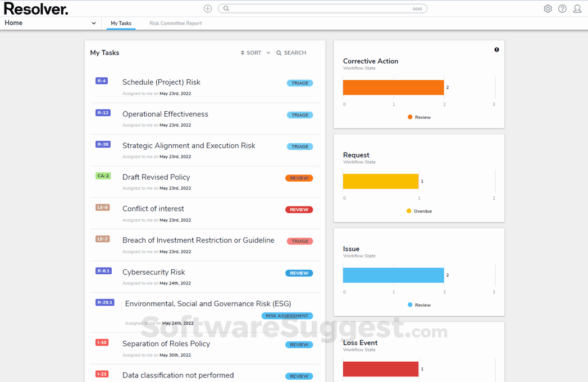Click the Issue chart title
This screenshot has width=588, height=382.
[351, 248]
